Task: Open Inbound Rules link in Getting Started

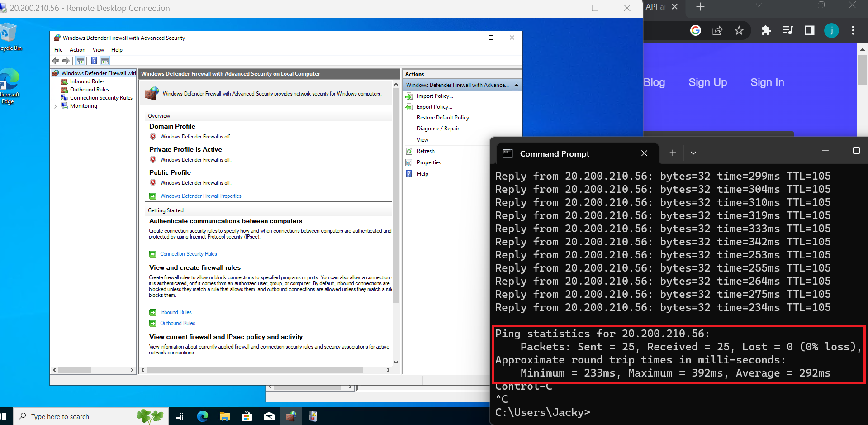Action: [176, 312]
